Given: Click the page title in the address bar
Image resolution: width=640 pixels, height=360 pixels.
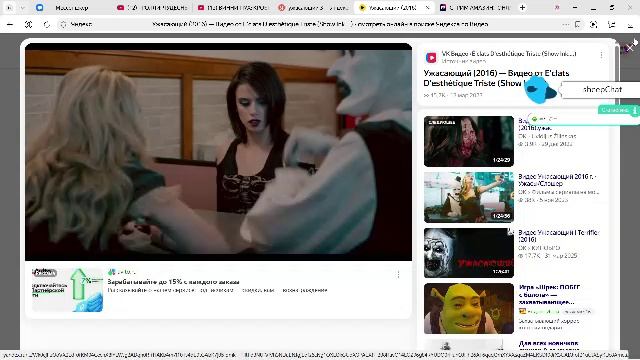Looking at the screenshot, I should click(x=320, y=24).
